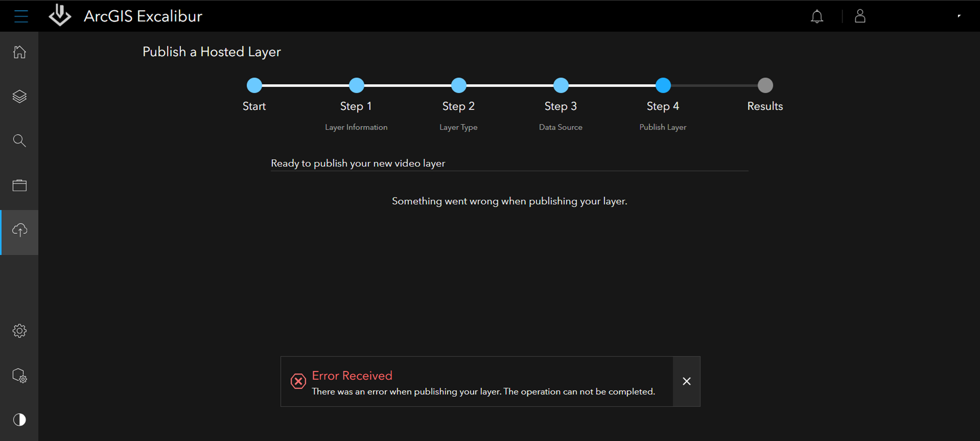Open the notifications bell
Viewport: 980px width, 441px height.
click(x=816, y=16)
